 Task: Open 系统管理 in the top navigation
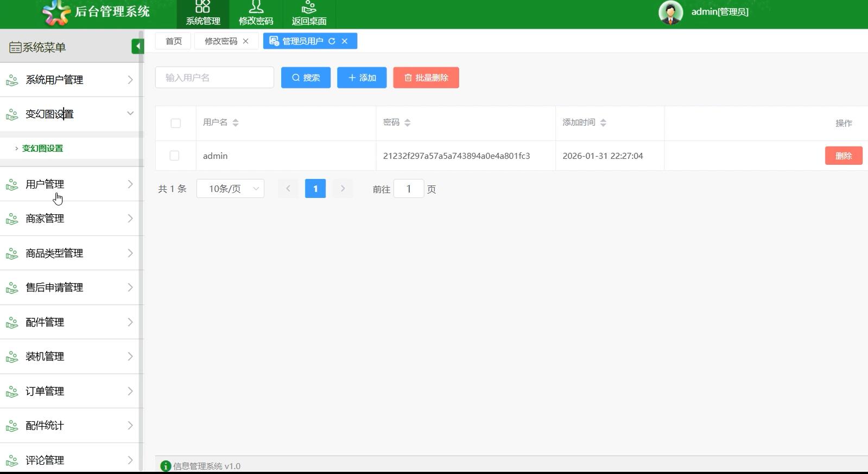[203, 14]
